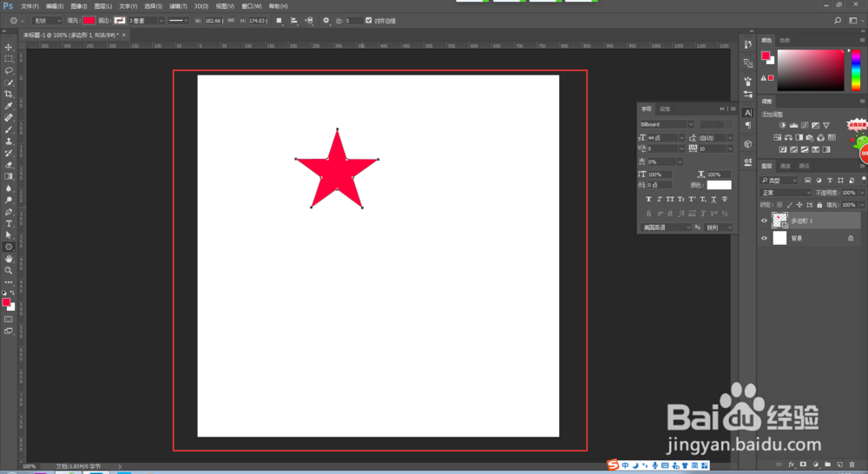Screen dimensions: 868x474
Task: Open the Character panel icon in dock
Action: 748,112
